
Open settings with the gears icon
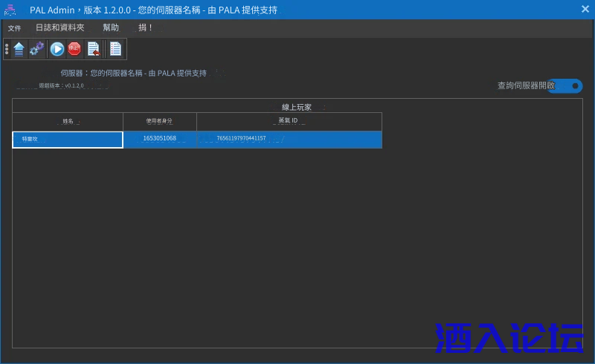point(36,49)
